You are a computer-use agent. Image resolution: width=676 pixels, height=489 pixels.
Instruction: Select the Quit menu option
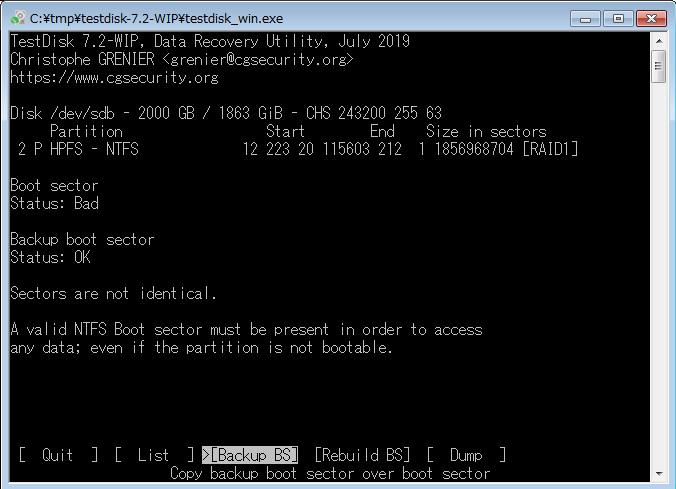(58, 455)
